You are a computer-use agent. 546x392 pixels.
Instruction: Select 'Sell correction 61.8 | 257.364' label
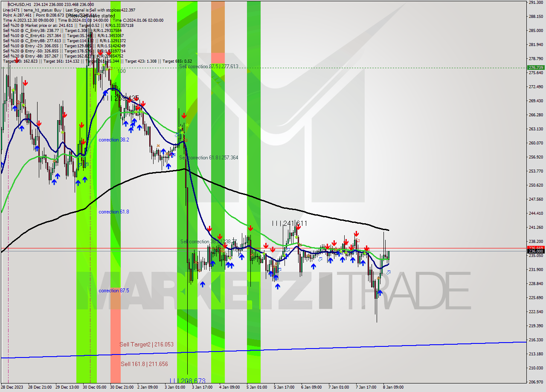(209, 158)
